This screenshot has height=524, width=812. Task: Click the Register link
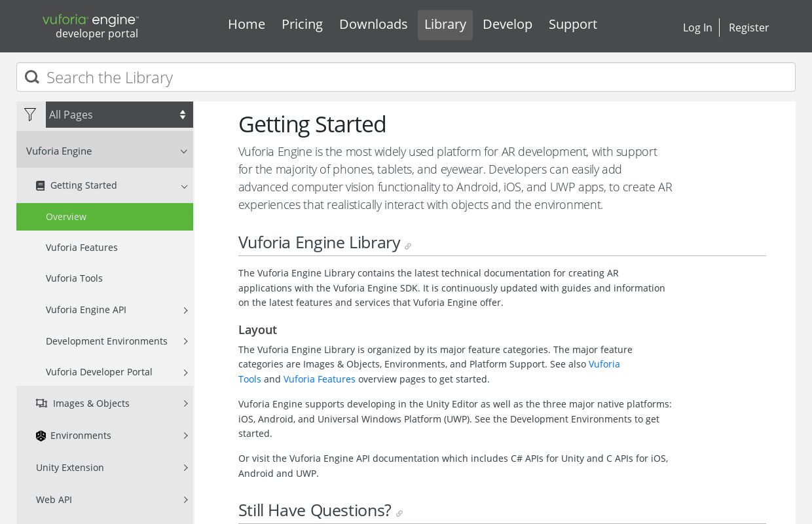coord(749,28)
